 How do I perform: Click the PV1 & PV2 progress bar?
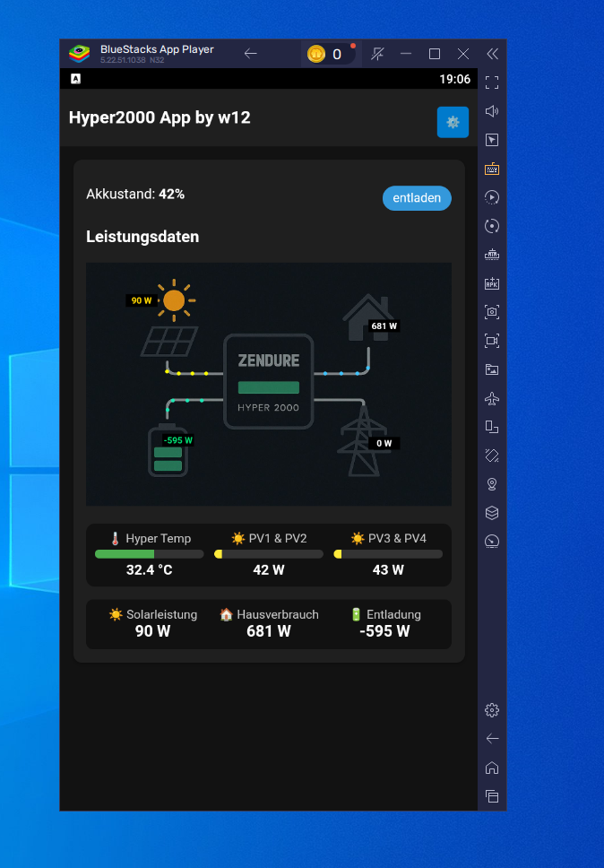(x=269, y=554)
